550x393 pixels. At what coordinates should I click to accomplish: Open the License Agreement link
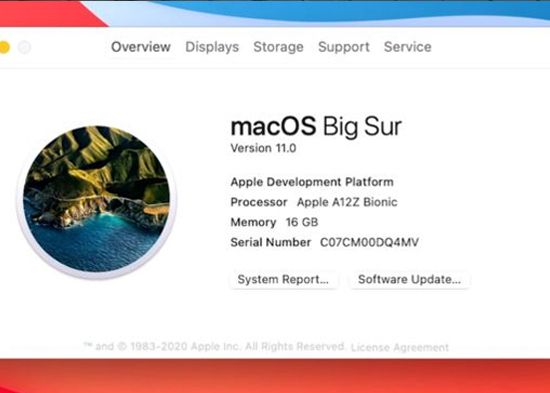[400, 347]
